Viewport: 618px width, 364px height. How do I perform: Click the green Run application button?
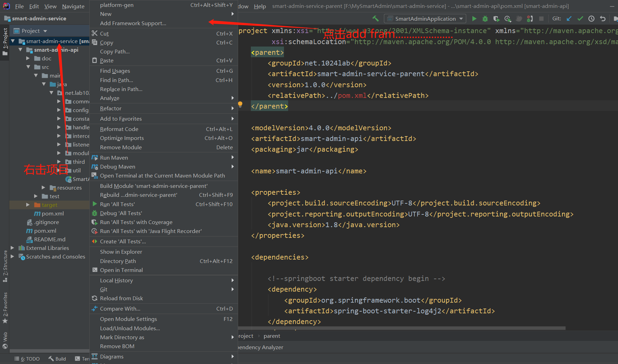(x=474, y=19)
